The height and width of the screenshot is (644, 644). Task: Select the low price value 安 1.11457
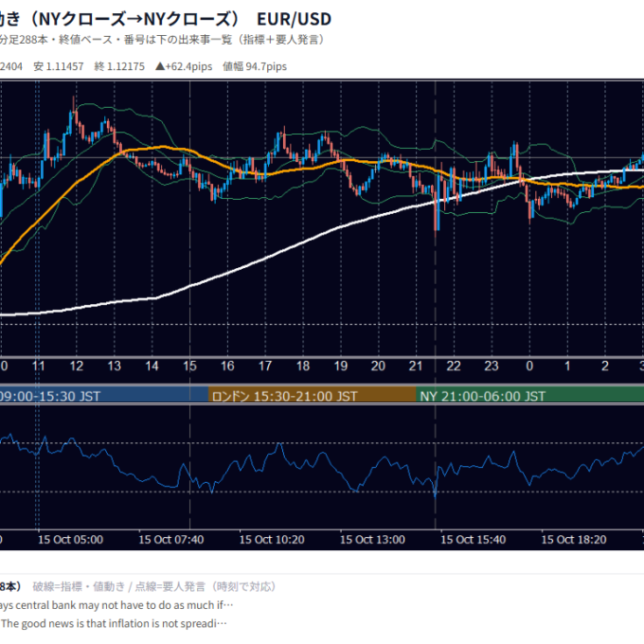(x=59, y=66)
